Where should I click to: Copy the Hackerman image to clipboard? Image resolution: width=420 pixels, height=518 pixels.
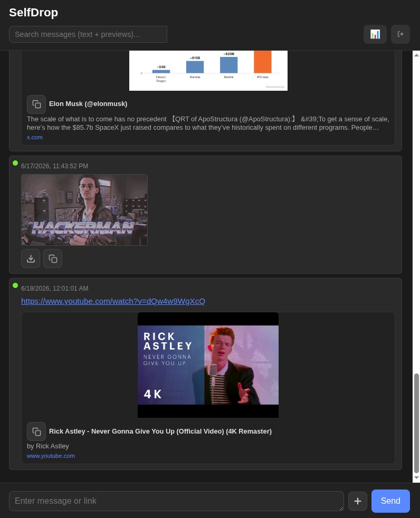(x=53, y=258)
